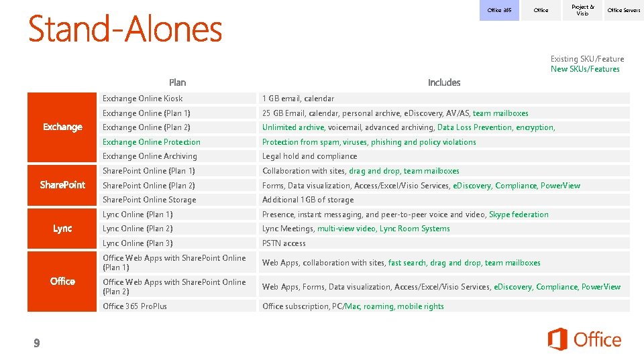Switch to the Office tab
The width and height of the screenshot is (644, 362).
pyautogui.click(x=541, y=10)
